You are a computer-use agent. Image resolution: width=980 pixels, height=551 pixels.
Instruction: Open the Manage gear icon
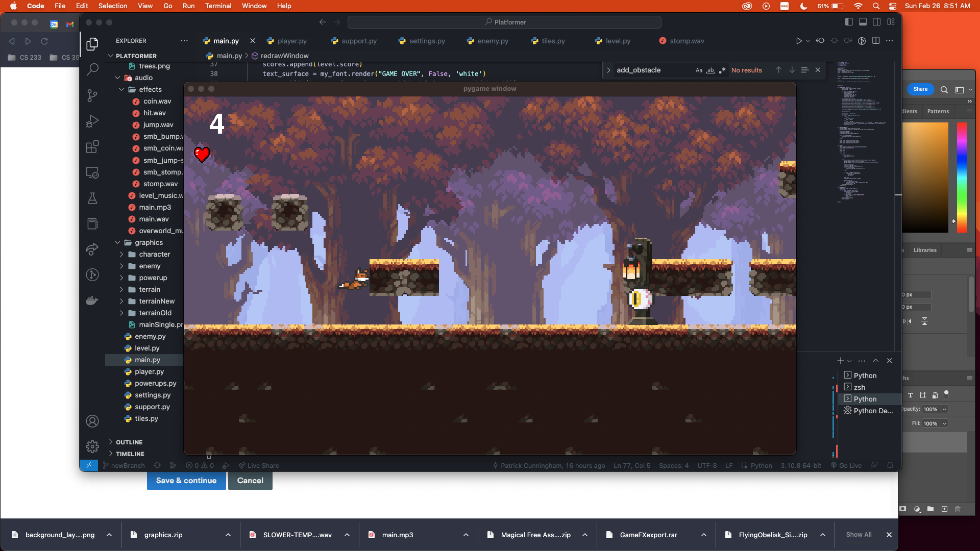click(x=92, y=447)
